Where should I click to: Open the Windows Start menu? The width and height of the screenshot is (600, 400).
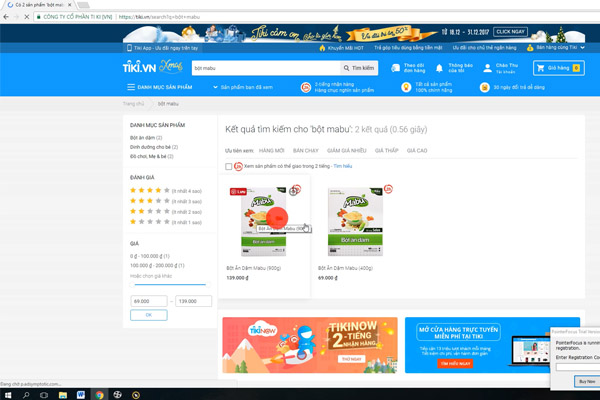(8, 395)
